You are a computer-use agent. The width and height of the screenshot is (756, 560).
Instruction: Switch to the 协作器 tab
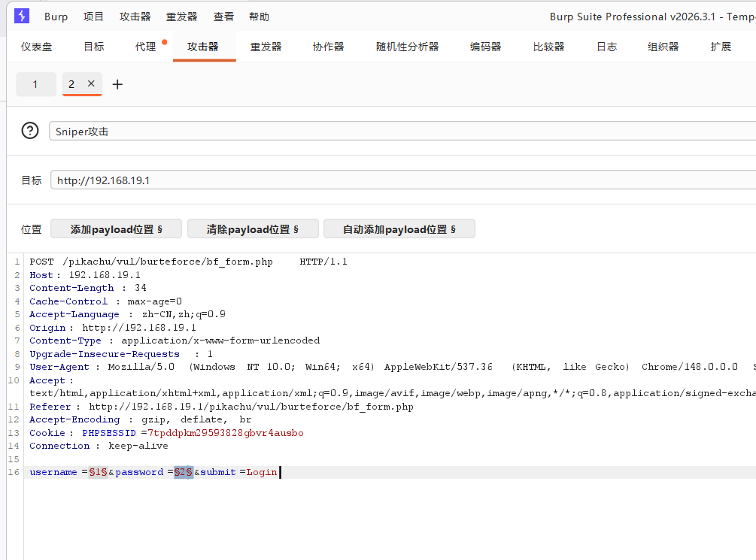(328, 47)
